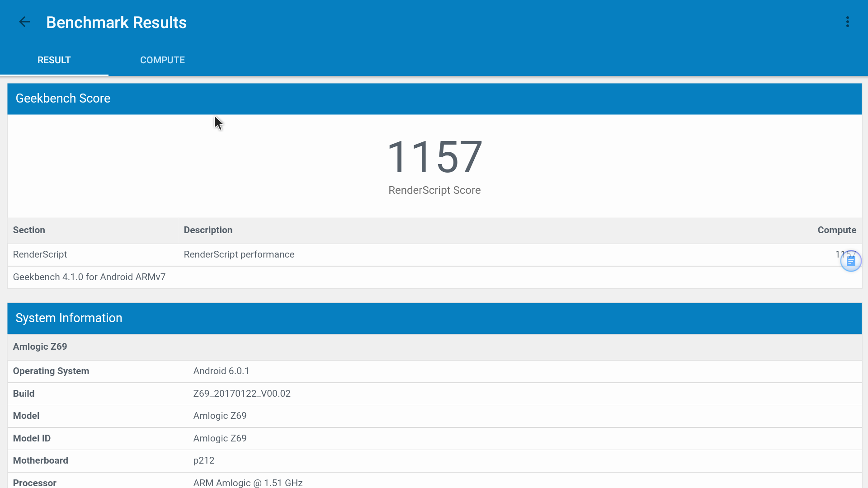Click the Build value Z69_20170122_V00.02
The height and width of the screenshot is (488, 868).
[242, 394]
